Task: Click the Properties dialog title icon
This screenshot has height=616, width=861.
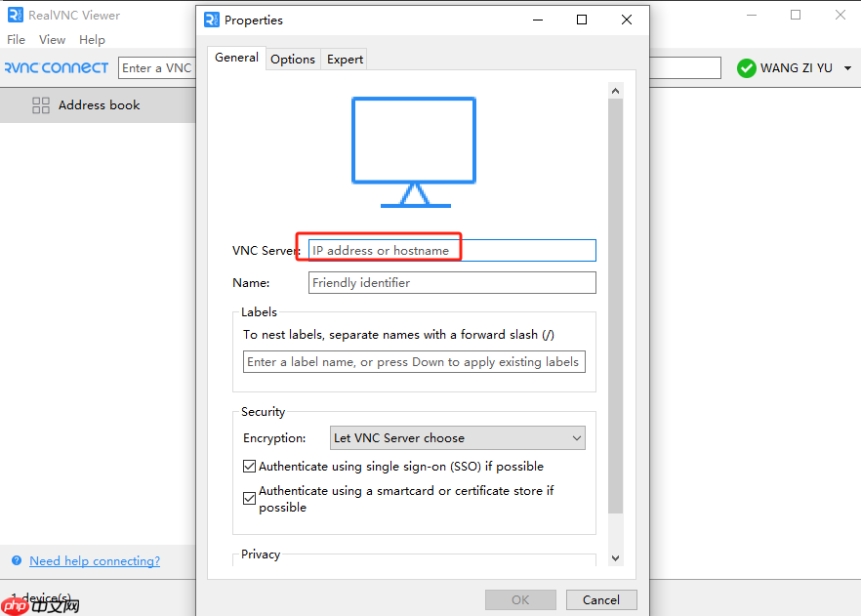Action: coord(212,20)
